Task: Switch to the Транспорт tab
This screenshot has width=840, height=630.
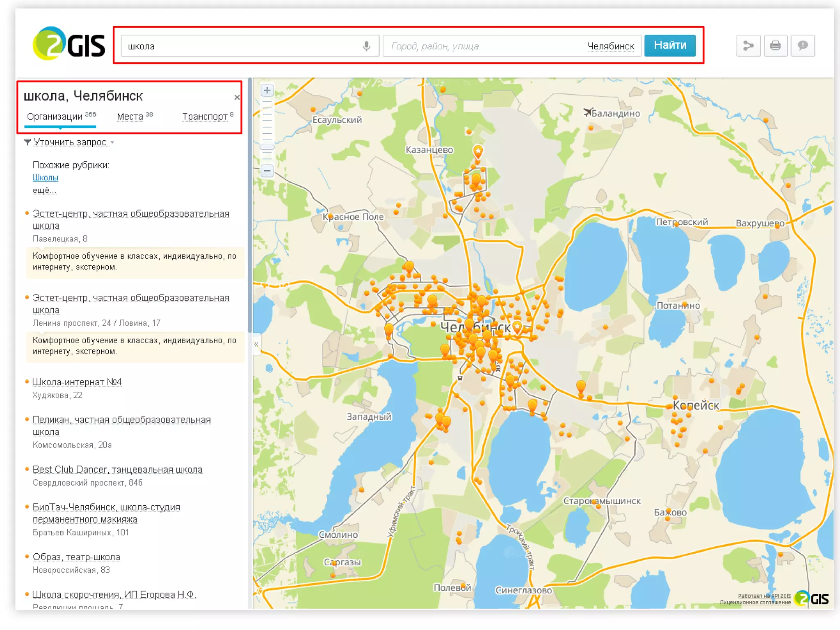Action: (x=205, y=117)
